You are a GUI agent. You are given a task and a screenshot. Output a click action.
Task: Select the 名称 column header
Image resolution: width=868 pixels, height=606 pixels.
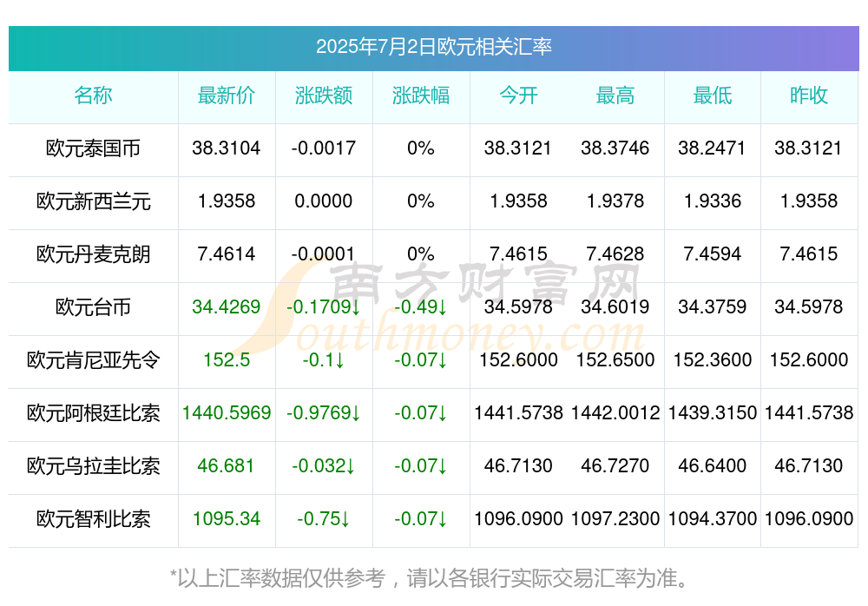tap(93, 96)
